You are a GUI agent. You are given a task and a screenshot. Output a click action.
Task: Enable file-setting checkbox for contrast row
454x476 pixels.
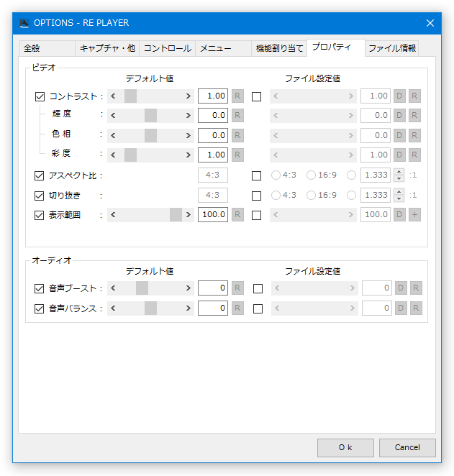[x=256, y=96]
